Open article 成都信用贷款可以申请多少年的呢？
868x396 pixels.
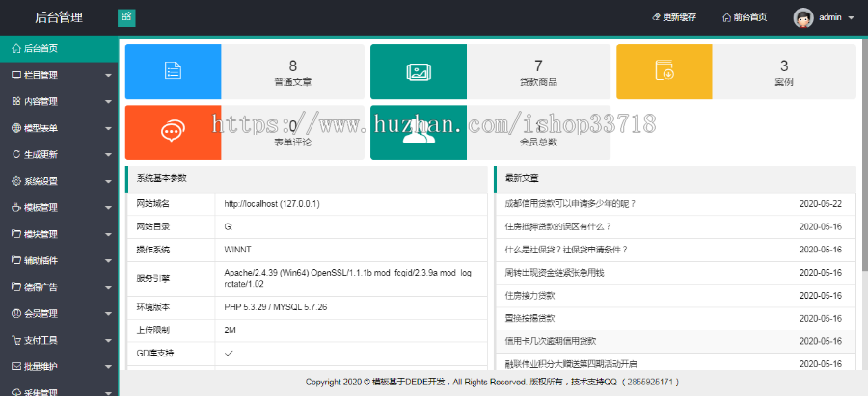click(x=571, y=203)
